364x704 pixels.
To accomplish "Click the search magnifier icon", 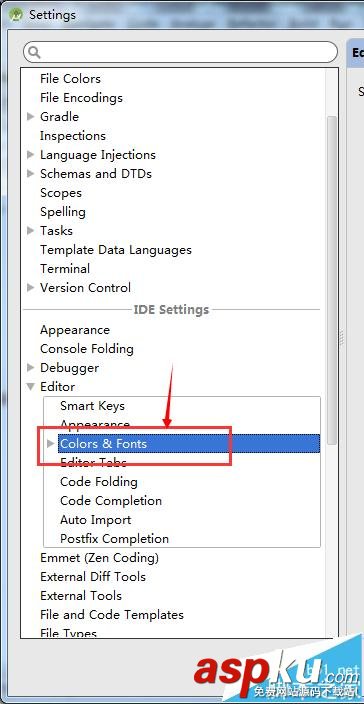I will click(x=34, y=53).
